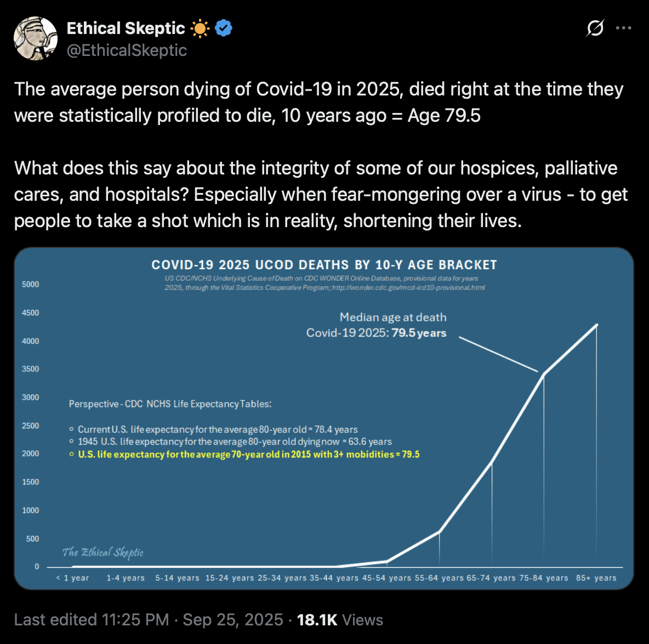Image resolution: width=649 pixels, height=644 pixels.
Task: Click the 'Sep 25, 2025' date
Action: pyautogui.click(x=232, y=620)
